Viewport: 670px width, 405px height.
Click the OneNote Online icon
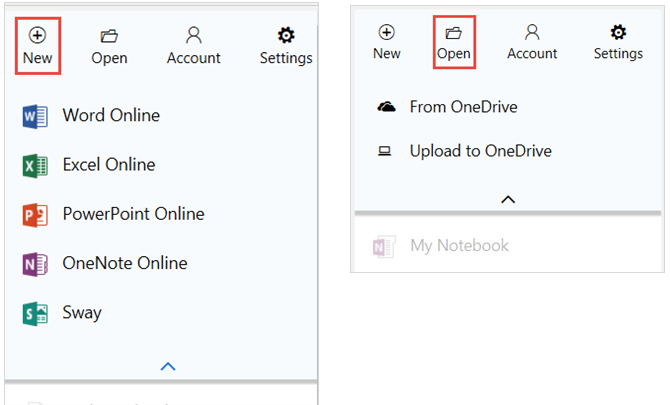[x=35, y=264]
